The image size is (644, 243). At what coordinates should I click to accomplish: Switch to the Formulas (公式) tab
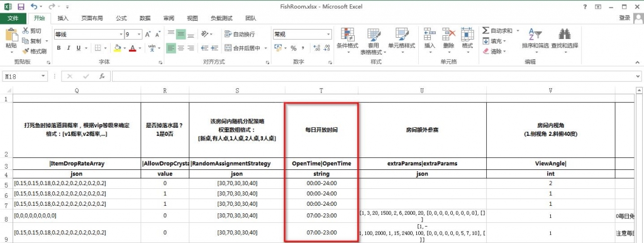coord(121,18)
